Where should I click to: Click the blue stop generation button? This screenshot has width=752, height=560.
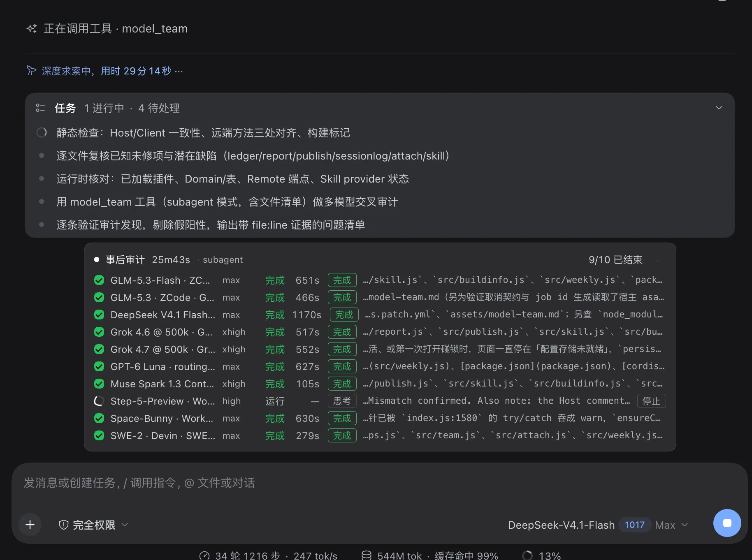pyautogui.click(x=727, y=523)
